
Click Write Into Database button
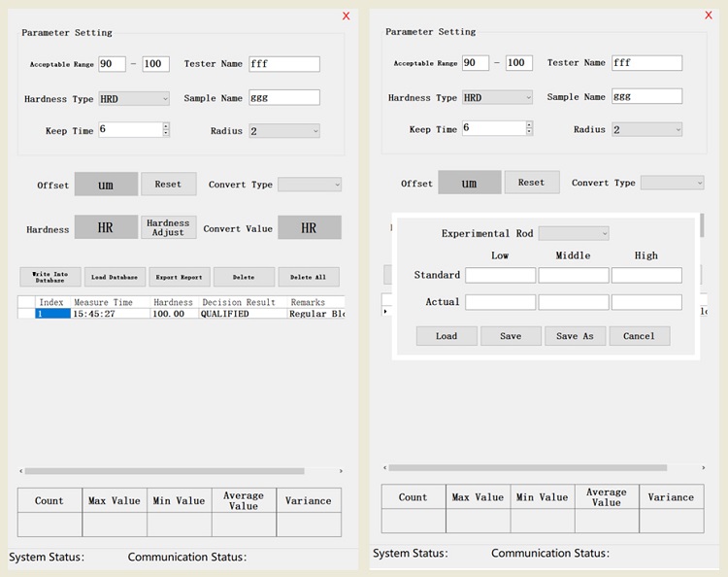(50, 277)
